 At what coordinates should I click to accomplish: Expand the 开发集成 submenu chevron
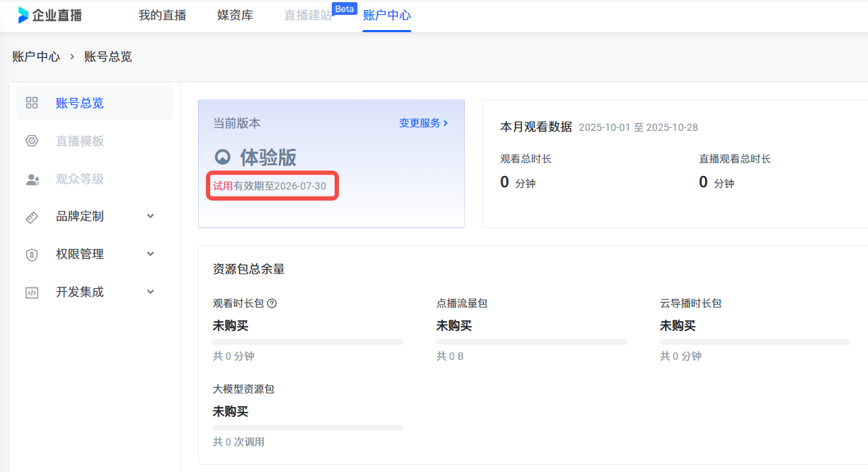click(x=150, y=292)
